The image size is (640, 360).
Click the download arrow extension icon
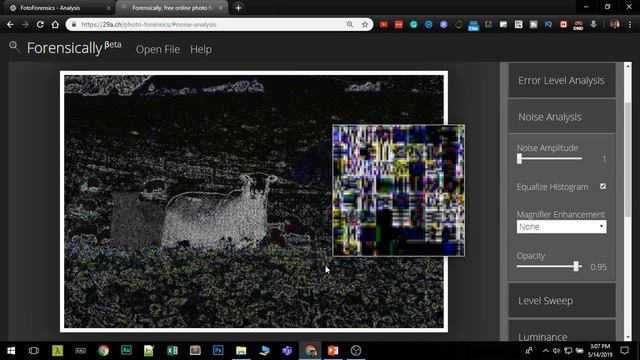(593, 24)
